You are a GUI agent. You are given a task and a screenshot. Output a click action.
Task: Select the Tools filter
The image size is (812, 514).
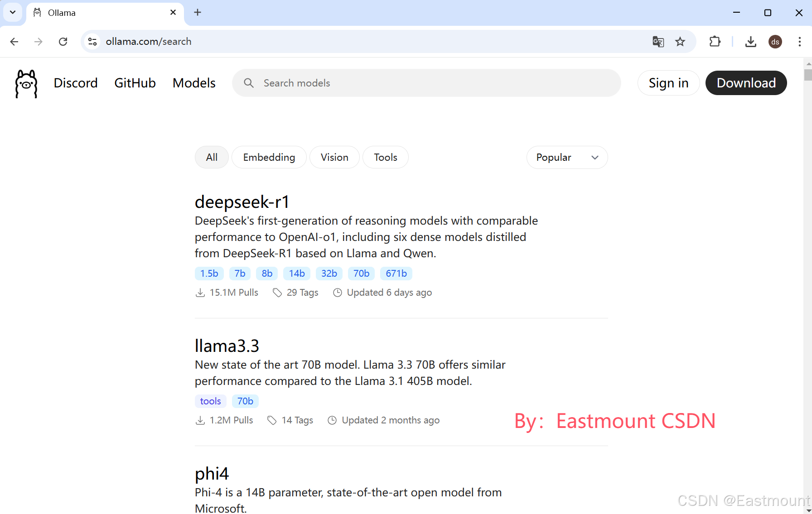[x=386, y=157]
